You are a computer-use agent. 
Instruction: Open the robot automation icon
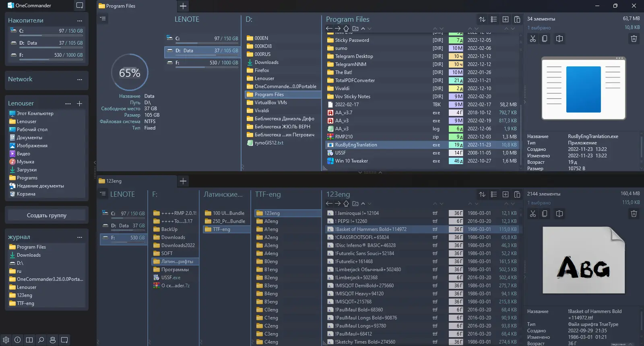coord(53,340)
